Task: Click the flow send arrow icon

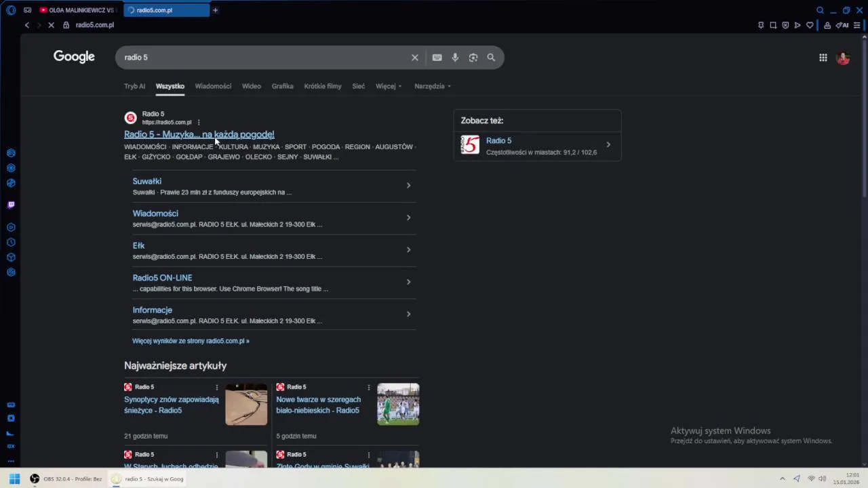Action: pos(797,25)
